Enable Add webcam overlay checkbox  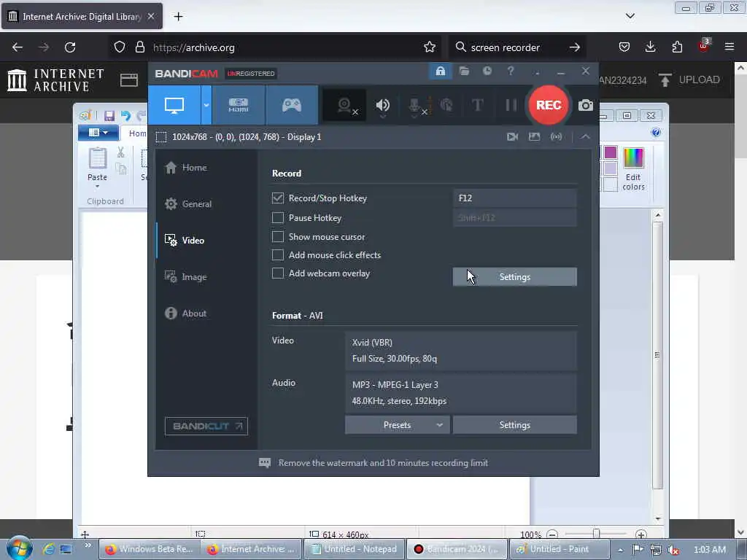(x=278, y=273)
